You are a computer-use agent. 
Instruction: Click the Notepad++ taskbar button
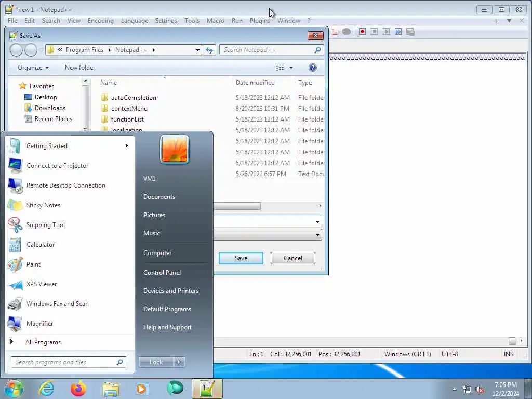point(207,389)
